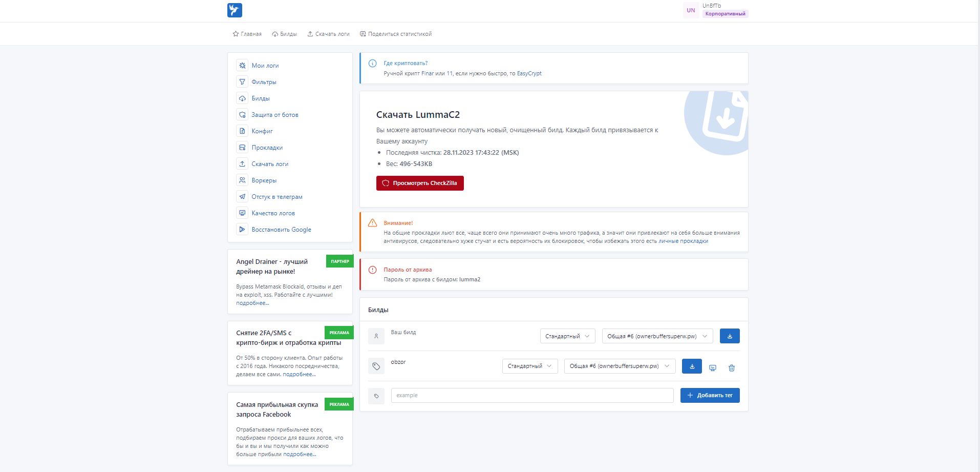This screenshot has width=980, height=472.
Task: Select the Прокладки server icon
Action: click(242, 148)
